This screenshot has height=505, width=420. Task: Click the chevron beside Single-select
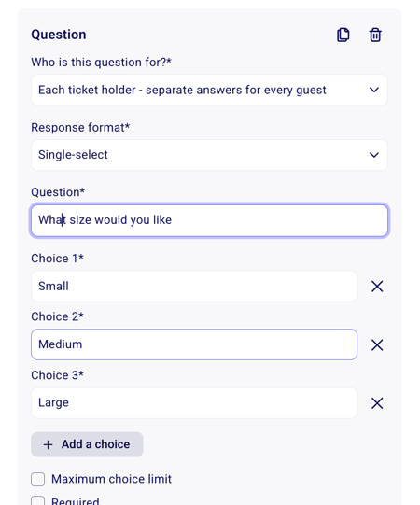(374, 155)
